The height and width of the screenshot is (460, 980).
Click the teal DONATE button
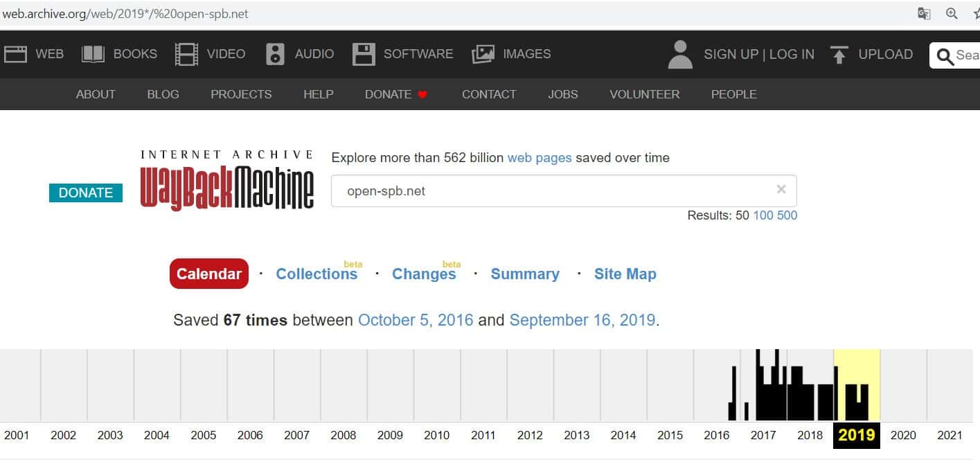click(x=86, y=193)
